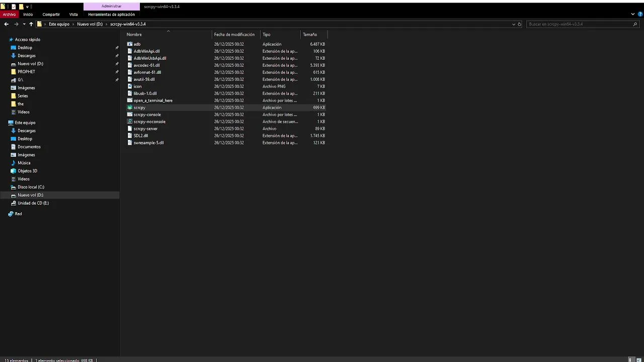Viewport: 644px width, 362px height.
Task: Expand the ribbon chevron
Action: pyautogui.click(x=633, y=15)
